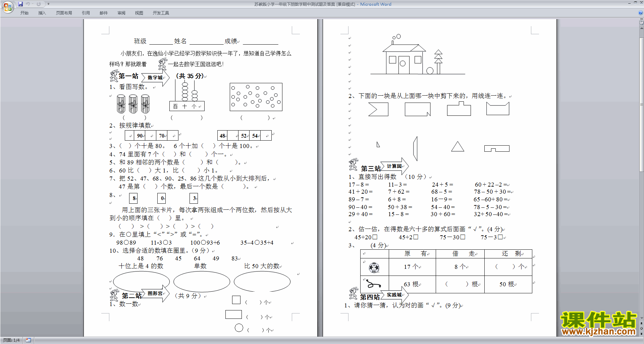Open the Customize Quick Access Toolbar dropdown
644x344 pixels.
[48, 4]
